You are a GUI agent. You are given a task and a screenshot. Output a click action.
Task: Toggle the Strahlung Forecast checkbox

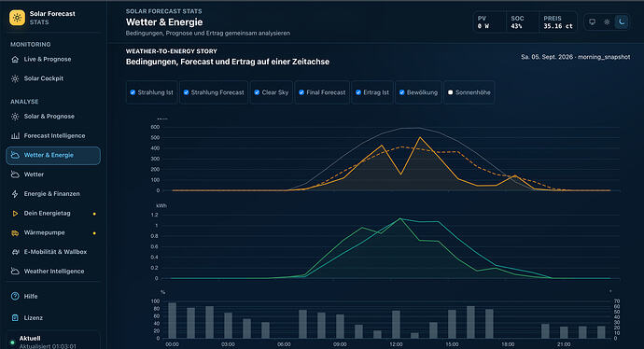point(186,92)
